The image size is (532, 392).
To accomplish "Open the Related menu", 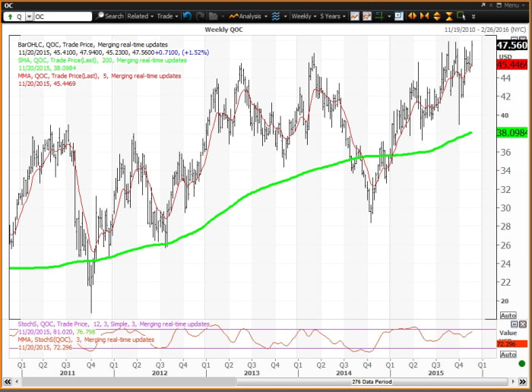I will point(140,16).
